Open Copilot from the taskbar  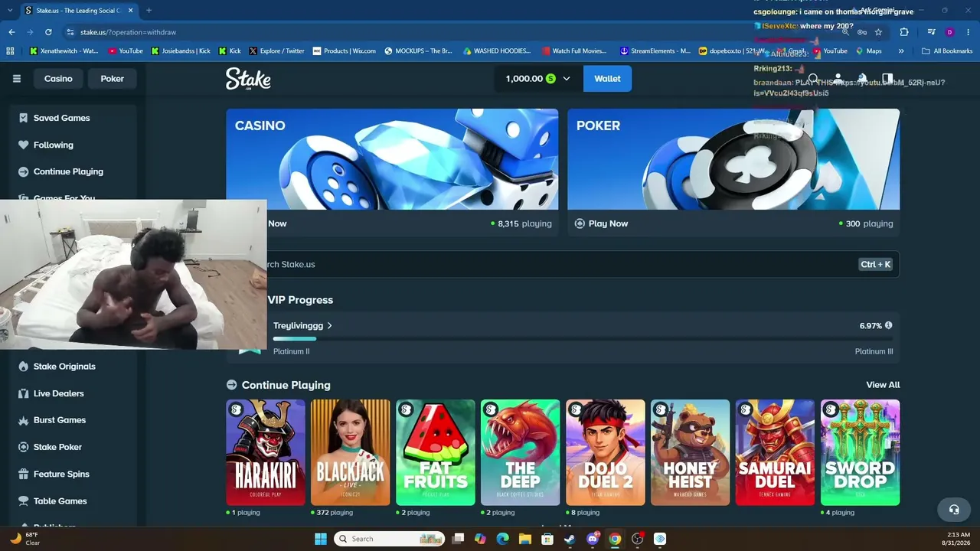point(480,539)
